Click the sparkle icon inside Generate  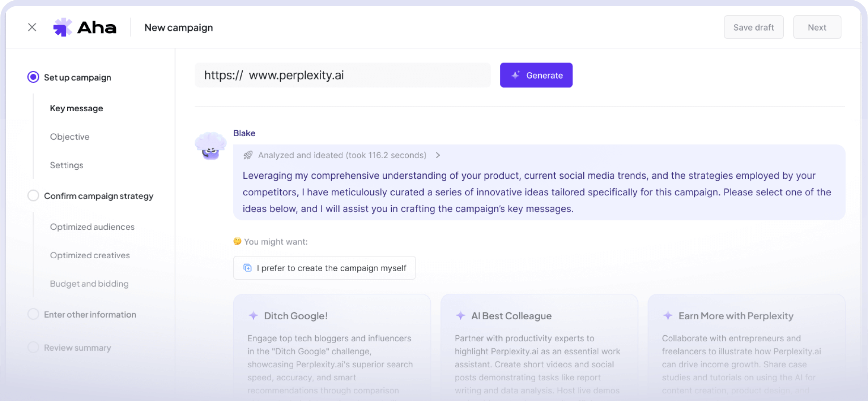point(516,75)
